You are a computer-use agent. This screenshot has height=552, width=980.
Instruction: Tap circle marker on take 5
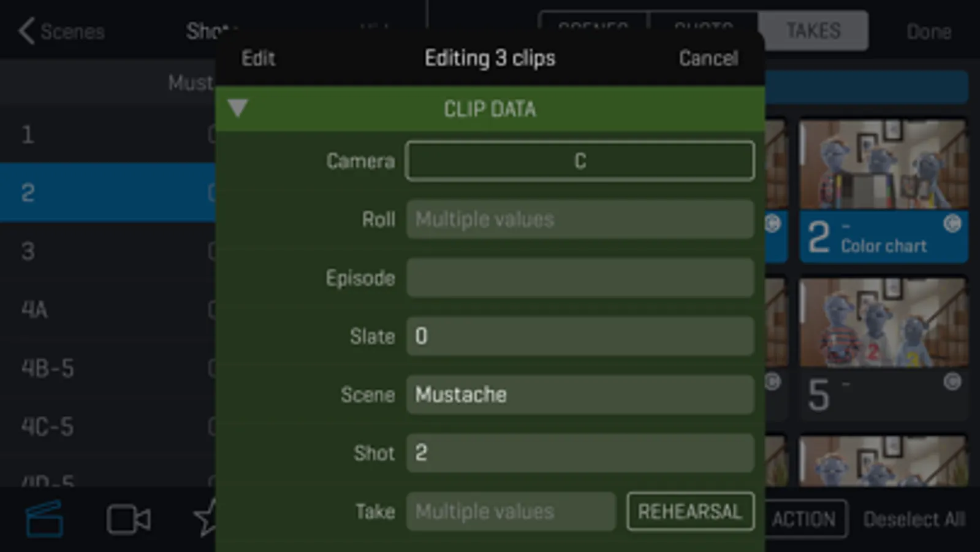952,381
